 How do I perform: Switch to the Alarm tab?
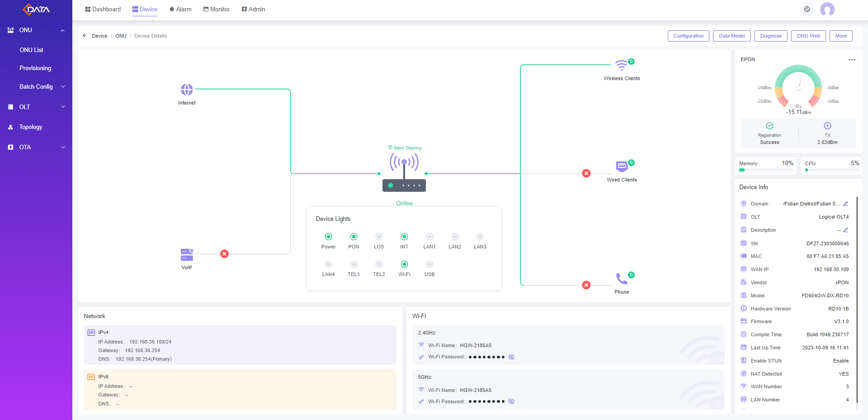tap(180, 9)
